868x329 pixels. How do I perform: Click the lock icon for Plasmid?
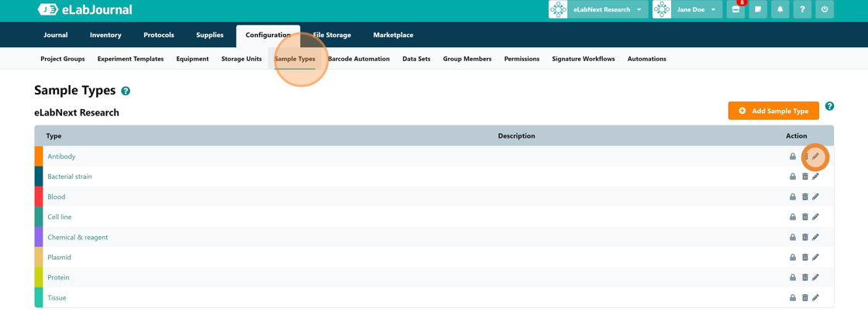click(792, 257)
